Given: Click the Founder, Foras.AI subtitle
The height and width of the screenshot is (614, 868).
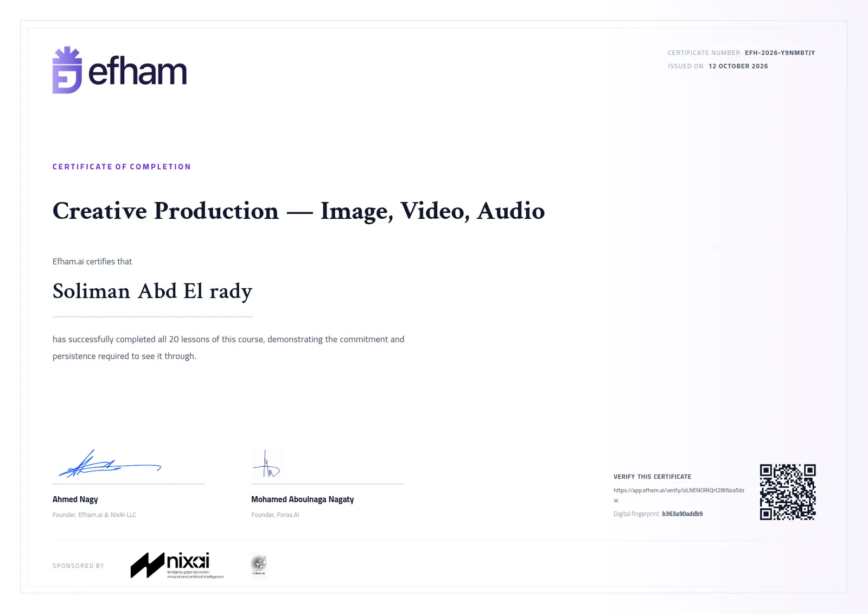Looking at the screenshot, I should click(x=275, y=515).
